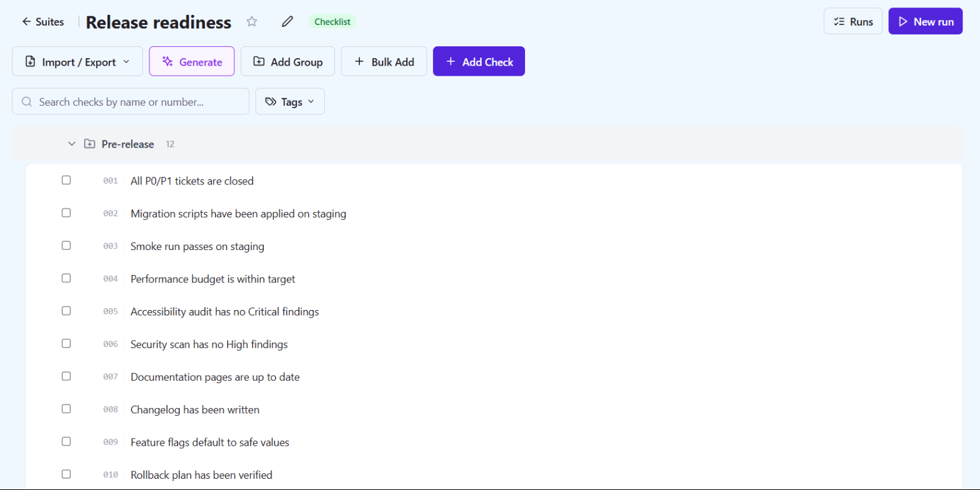This screenshot has width=980, height=490.
Task: Open 'Changelog has been written' check
Action: [x=195, y=409]
